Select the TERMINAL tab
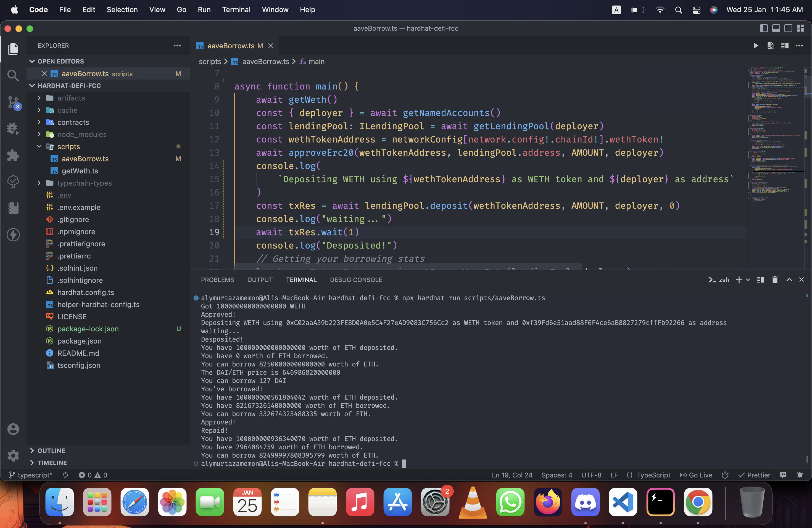812x528 pixels. tap(301, 280)
